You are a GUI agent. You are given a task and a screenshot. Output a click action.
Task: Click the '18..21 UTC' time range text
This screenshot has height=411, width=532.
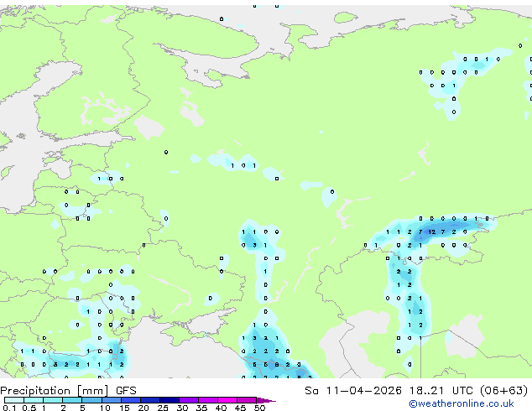(x=441, y=391)
